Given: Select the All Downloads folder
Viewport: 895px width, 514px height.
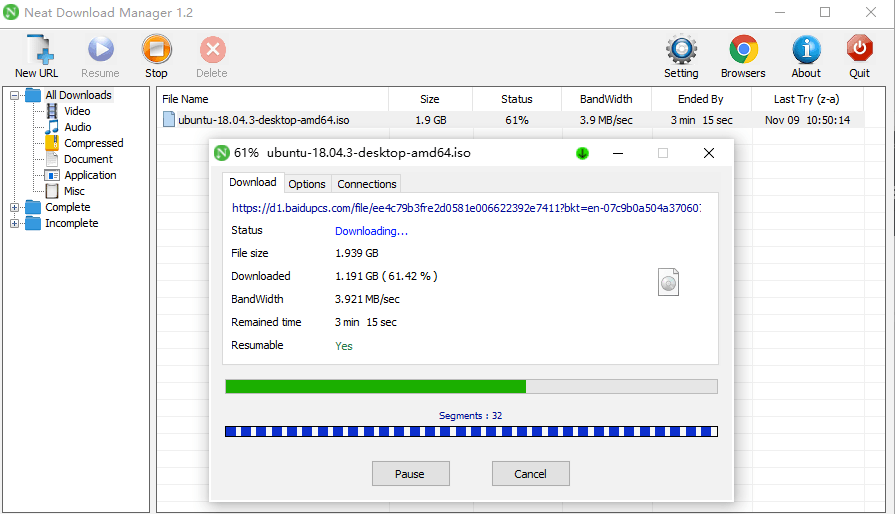Looking at the screenshot, I should 78,95.
